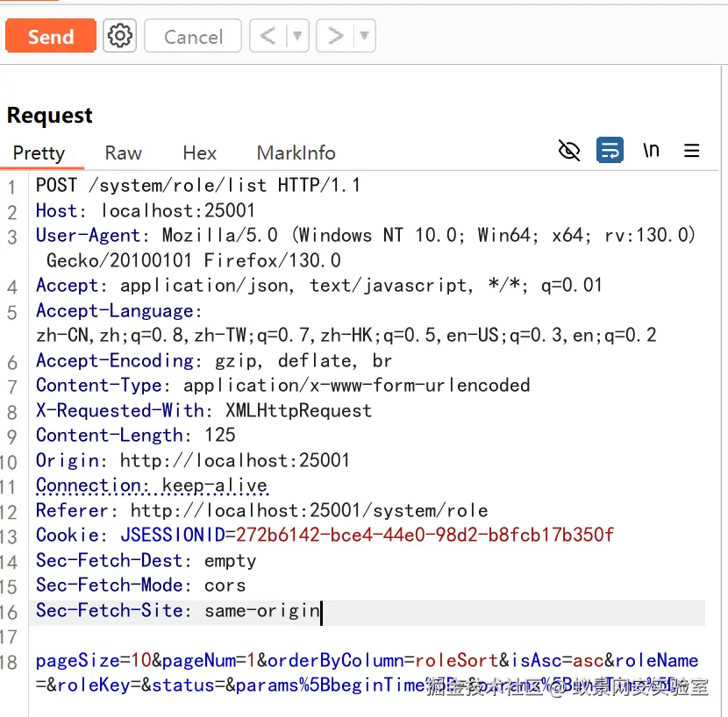The image size is (728, 717).
Task: Click the X-Requested-With header line
Action: (203, 411)
